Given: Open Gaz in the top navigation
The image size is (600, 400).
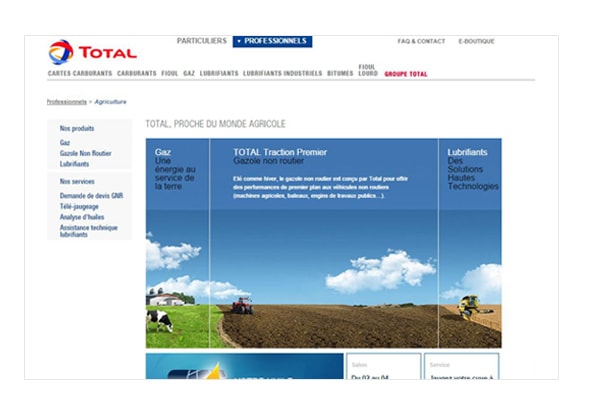Looking at the screenshot, I should tap(189, 73).
